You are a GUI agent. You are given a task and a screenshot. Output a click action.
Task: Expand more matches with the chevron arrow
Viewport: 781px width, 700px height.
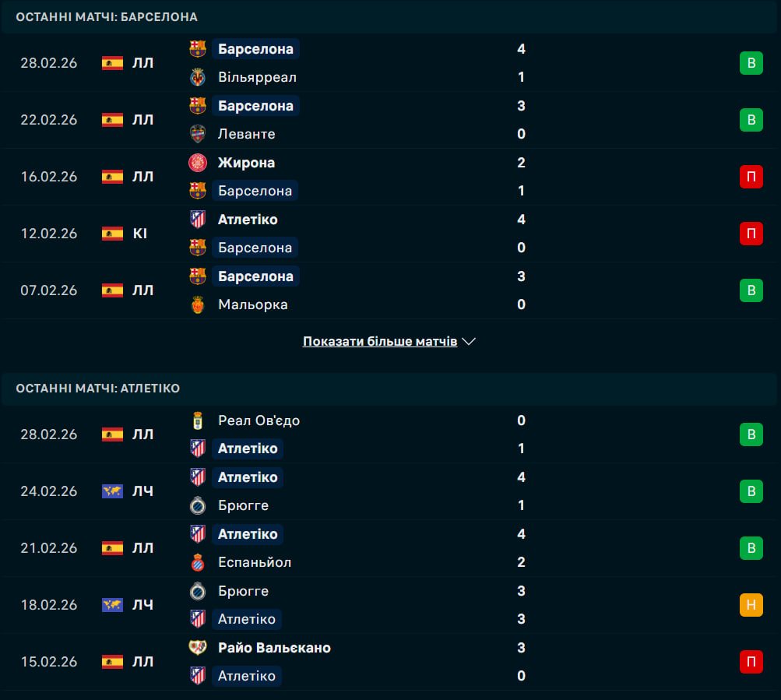pos(469,342)
